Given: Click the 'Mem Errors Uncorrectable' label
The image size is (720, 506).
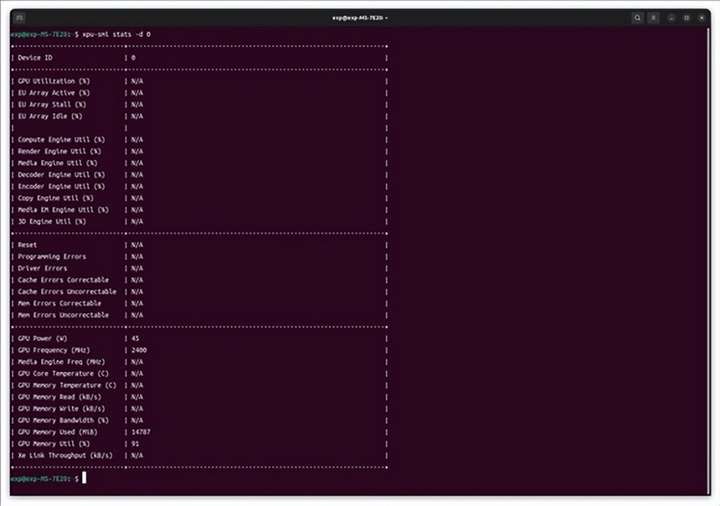Looking at the screenshot, I should click(63, 315).
